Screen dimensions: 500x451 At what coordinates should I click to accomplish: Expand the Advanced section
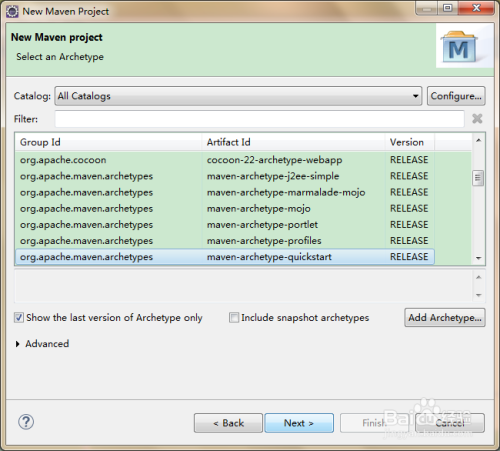click(18, 344)
